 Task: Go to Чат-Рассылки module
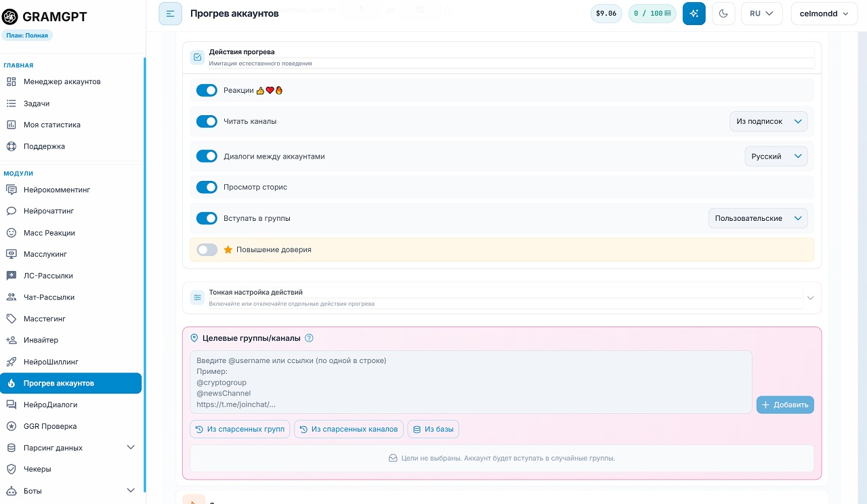click(x=71, y=297)
